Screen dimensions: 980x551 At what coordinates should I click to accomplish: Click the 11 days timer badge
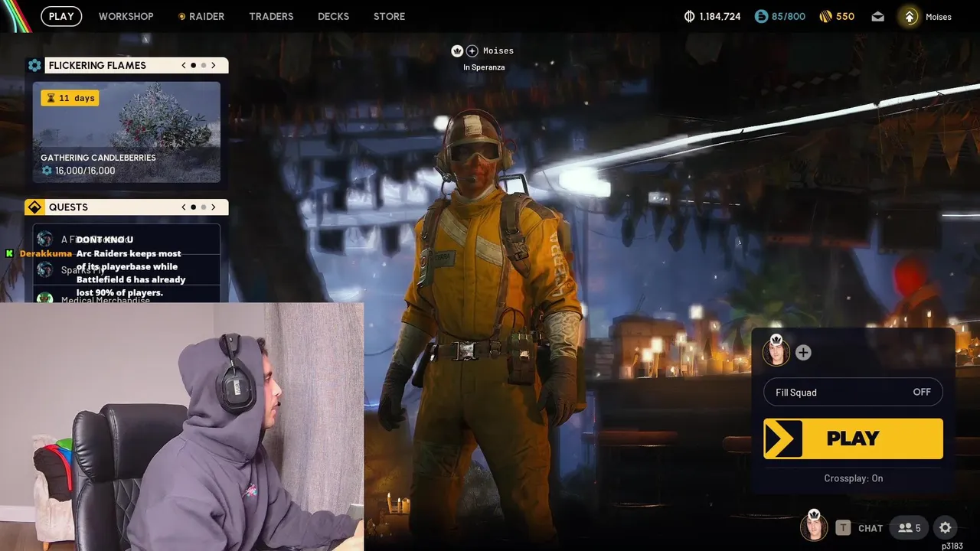tap(70, 98)
